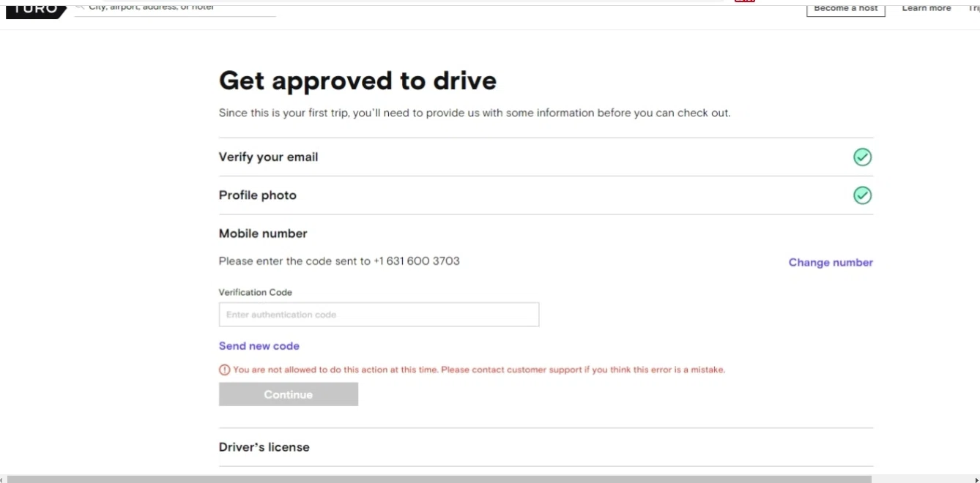Click the Change number link
The width and height of the screenshot is (980, 483).
click(x=831, y=263)
